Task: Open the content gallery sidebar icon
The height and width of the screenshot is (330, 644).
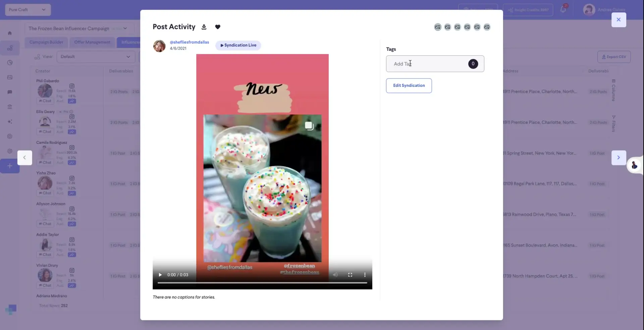Action: (x=10, y=77)
